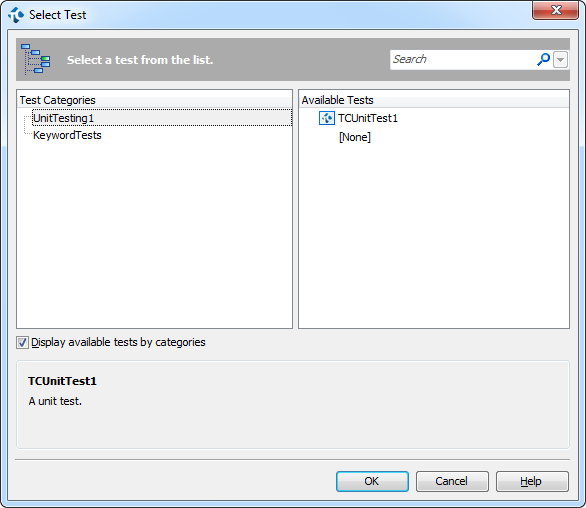586x508 pixels.
Task: Open the search options dropdown arrow
Action: [560, 60]
